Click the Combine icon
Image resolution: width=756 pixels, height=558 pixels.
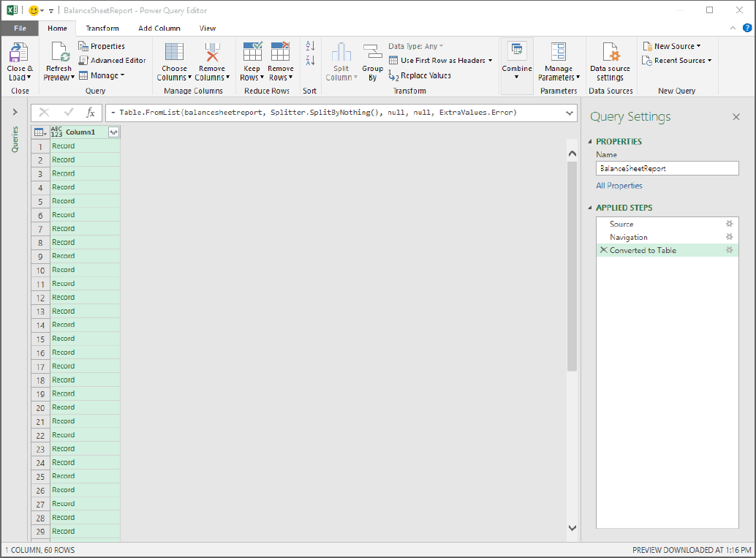517,50
